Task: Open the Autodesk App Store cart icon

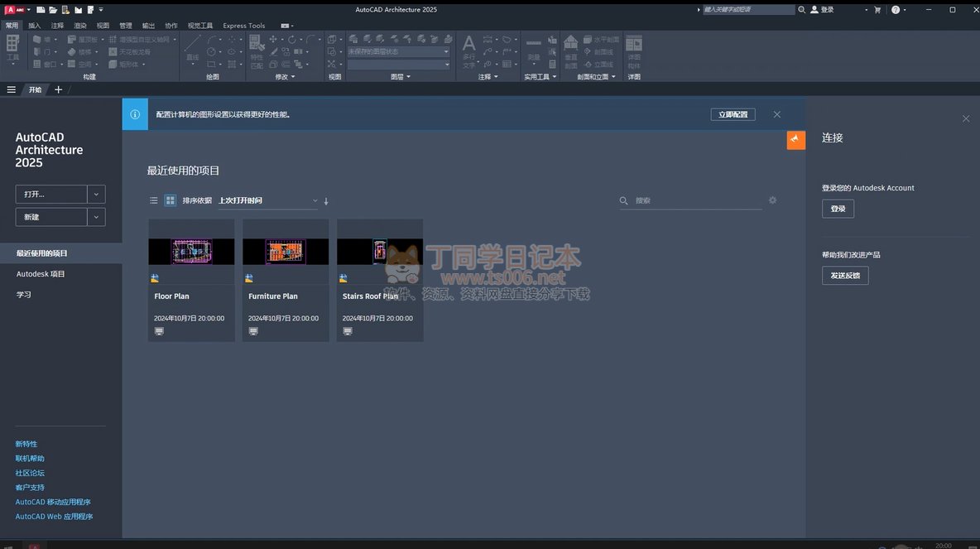Action: [x=877, y=10]
